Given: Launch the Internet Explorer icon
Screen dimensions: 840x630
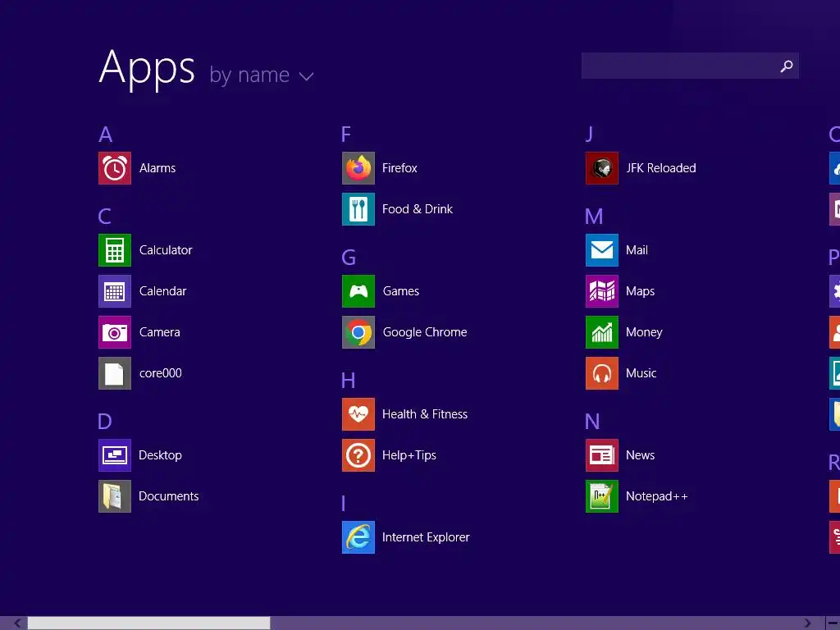Looking at the screenshot, I should point(358,537).
